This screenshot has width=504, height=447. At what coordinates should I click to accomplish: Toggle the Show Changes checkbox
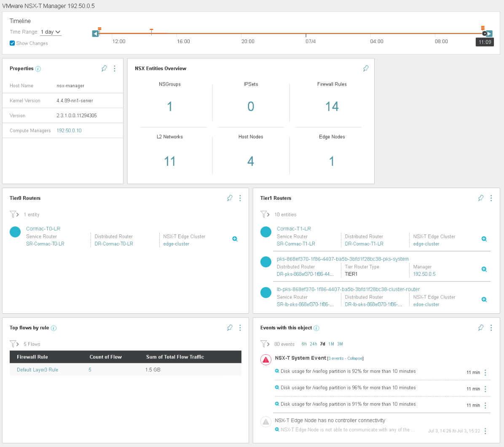(x=12, y=43)
